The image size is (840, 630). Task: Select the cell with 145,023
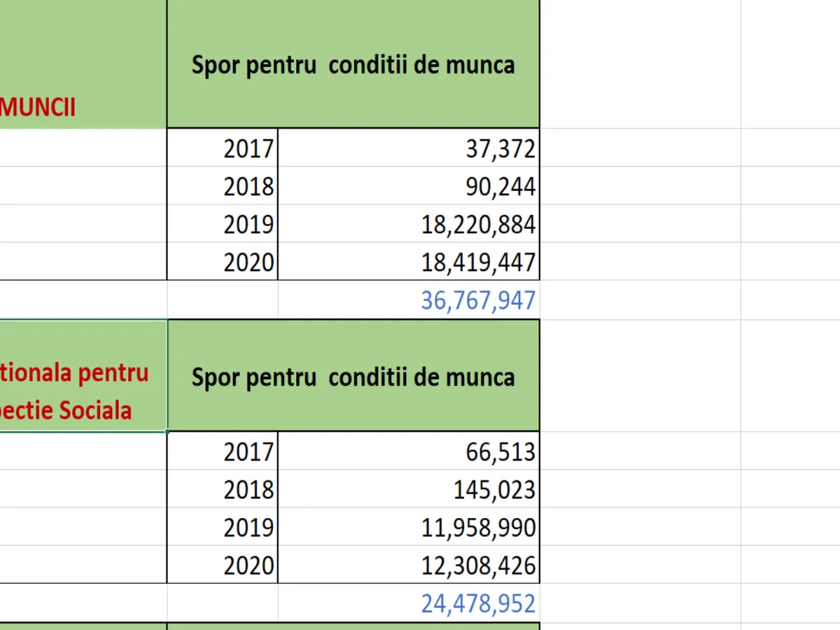(x=409, y=489)
